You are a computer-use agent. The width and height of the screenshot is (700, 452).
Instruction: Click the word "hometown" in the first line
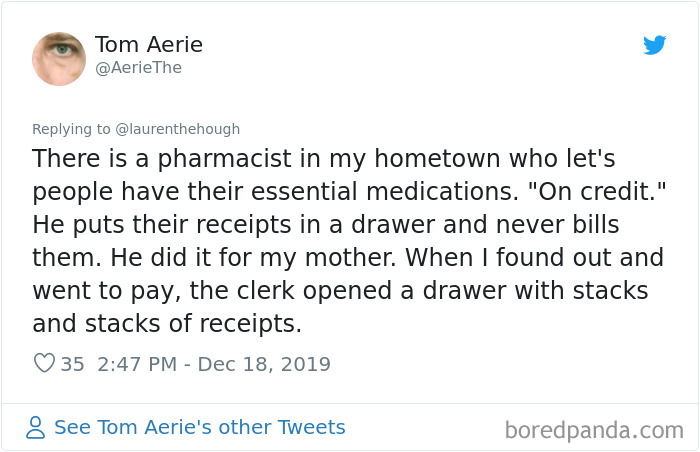437,159
